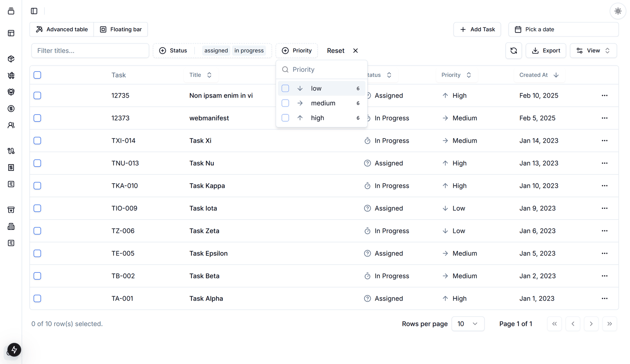Open the invoice receipt icon in sidebar
This screenshot has width=630, height=364.
coord(11,167)
